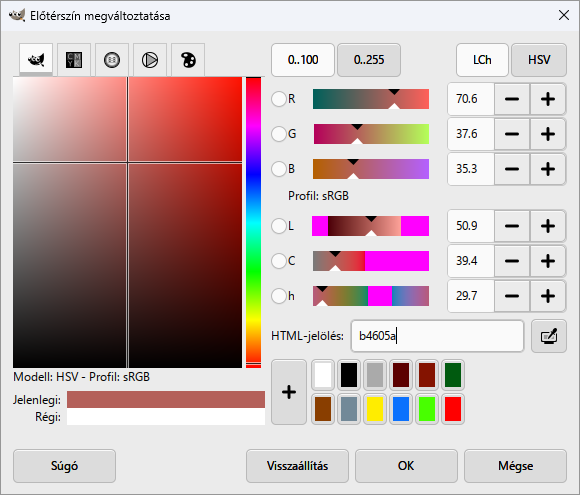This screenshot has height=495, width=580.
Task: Increase the B value with plus
Action: click(x=548, y=169)
